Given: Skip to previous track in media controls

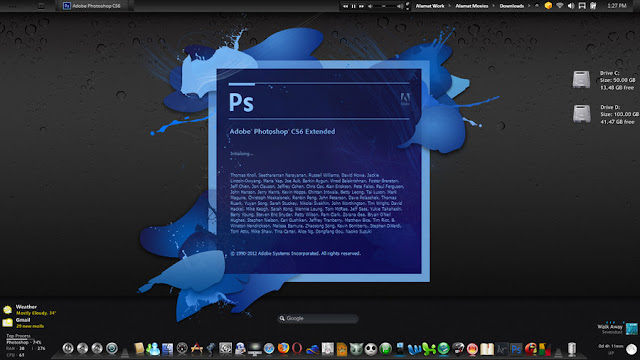Looking at the screenshot, I should click(345, 6).
